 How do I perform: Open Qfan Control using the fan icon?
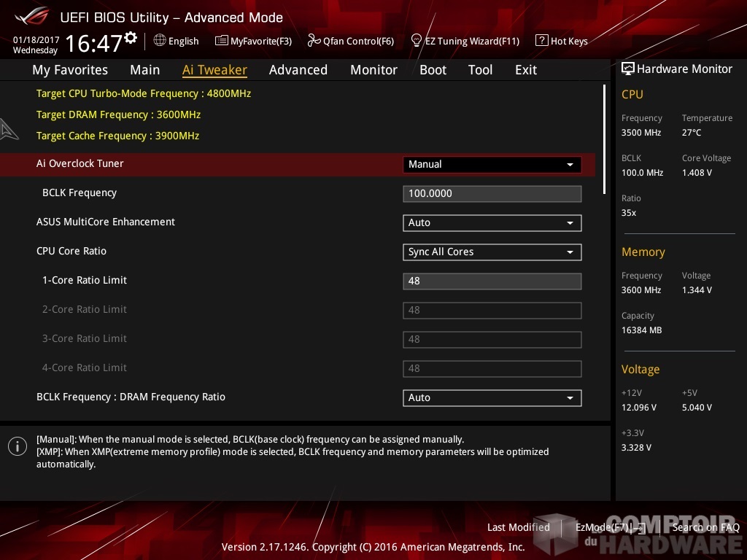(x=314, y=41)
